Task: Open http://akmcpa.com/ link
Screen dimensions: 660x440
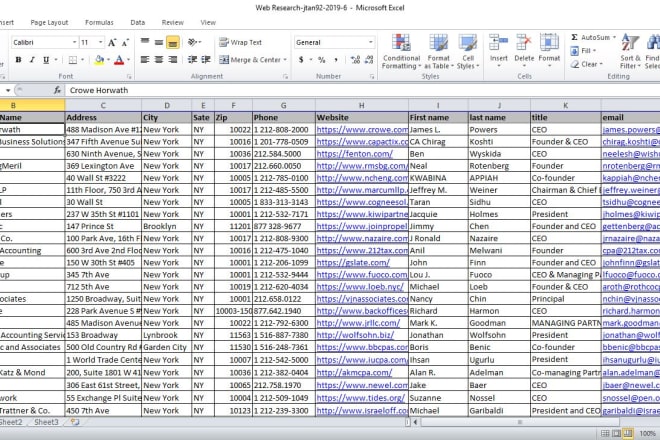Action: (x=354, y=373)
